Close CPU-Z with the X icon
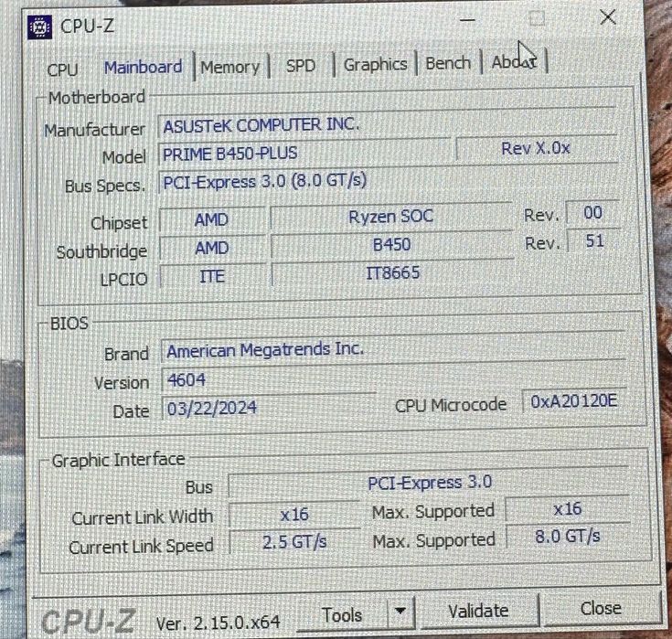Image resolution: width=672 pixels, height=639 pixels. tap(608, 17)
